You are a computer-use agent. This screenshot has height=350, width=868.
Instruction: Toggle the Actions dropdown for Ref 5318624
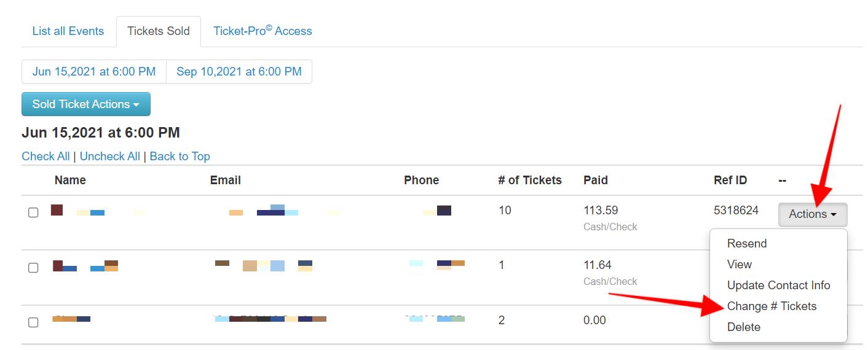point(812,214)
